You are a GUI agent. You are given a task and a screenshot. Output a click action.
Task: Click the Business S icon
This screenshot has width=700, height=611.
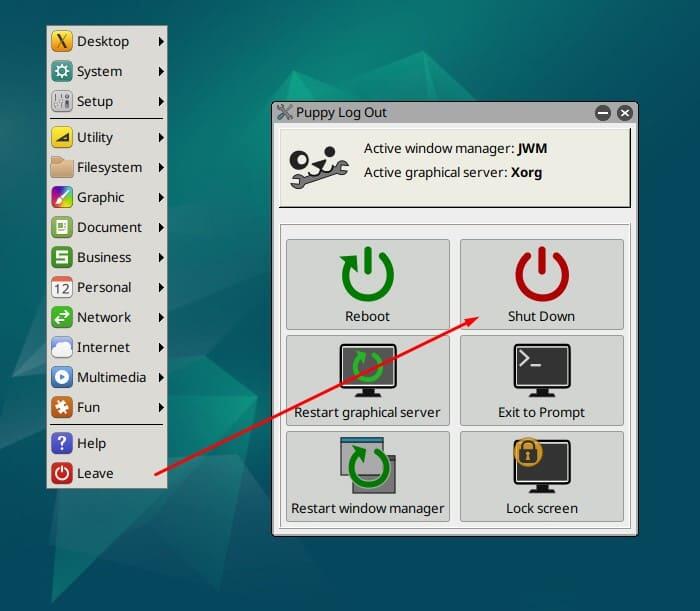(62, 258)
